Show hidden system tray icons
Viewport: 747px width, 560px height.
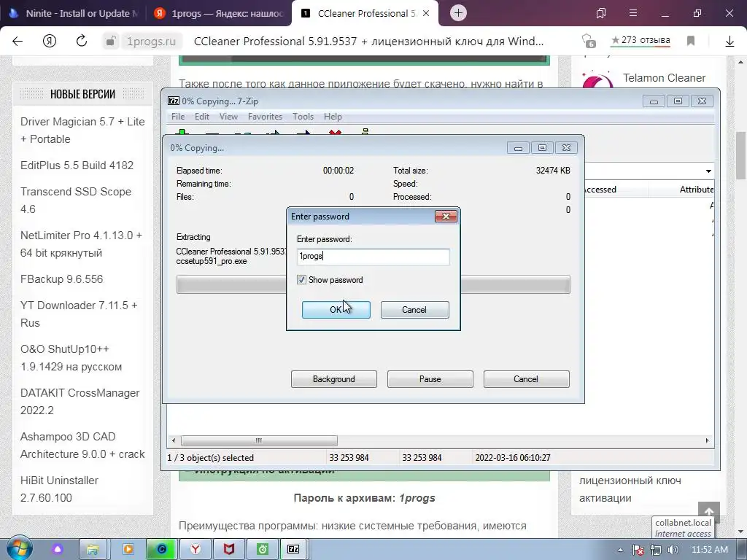pyautogui.click(x=620, y=550)
